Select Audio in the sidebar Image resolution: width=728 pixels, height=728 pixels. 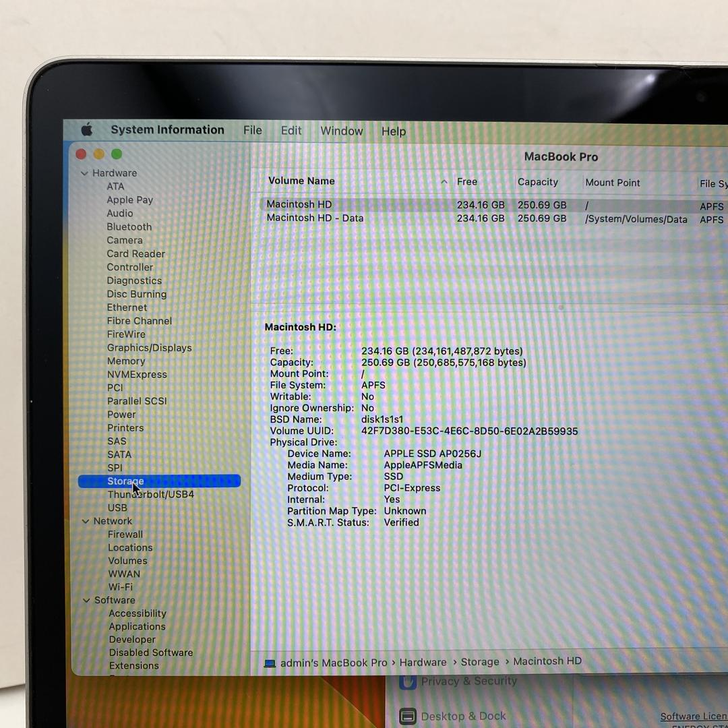click(120, 214)
